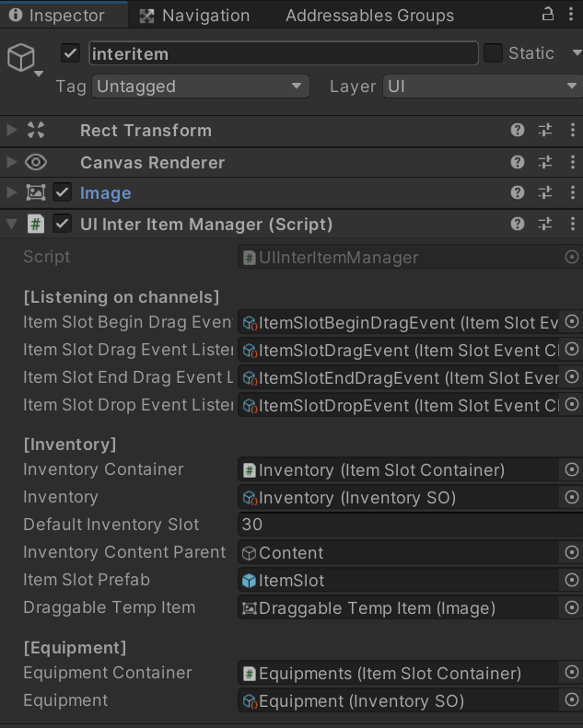Click the Canvas Renderer eye icon

tap(36, 162)
